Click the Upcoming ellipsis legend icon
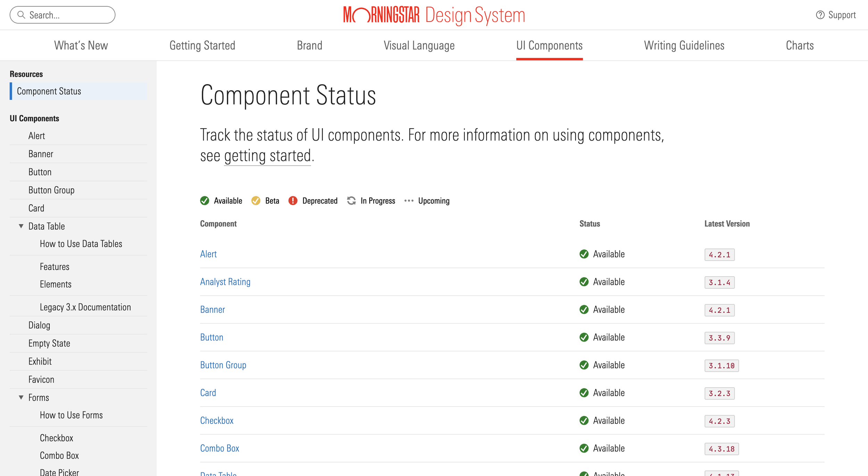868x476 pixels. pyautogui.click(x=408, y=200)
